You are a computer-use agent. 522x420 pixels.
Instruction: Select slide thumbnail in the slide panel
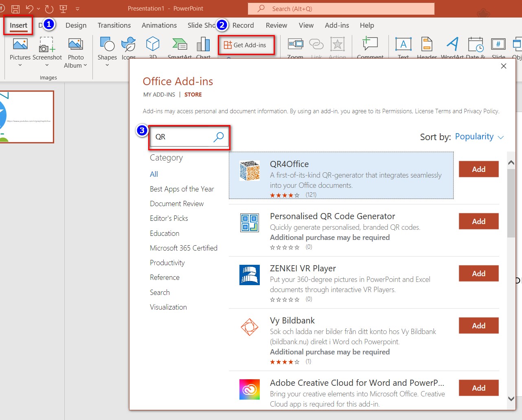26,117
